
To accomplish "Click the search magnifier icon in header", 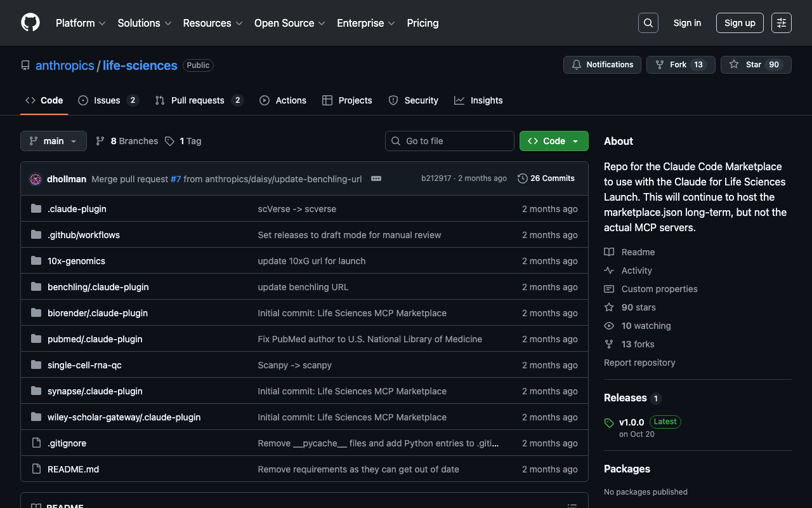I will 648,23.
